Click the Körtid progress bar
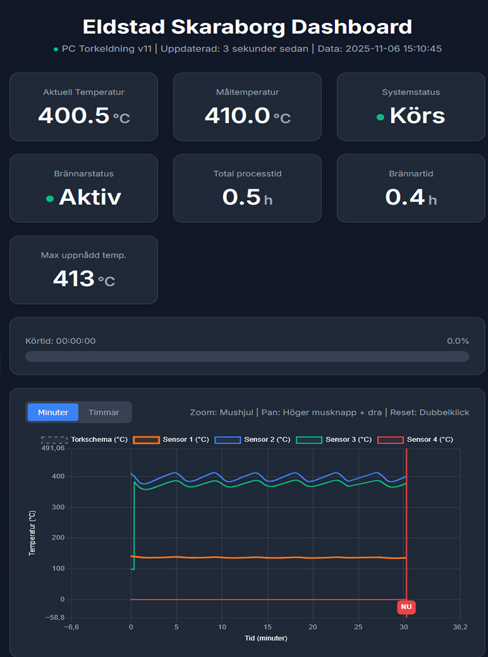This screenshot has height=657, width=488. click(x=247, y=357)
